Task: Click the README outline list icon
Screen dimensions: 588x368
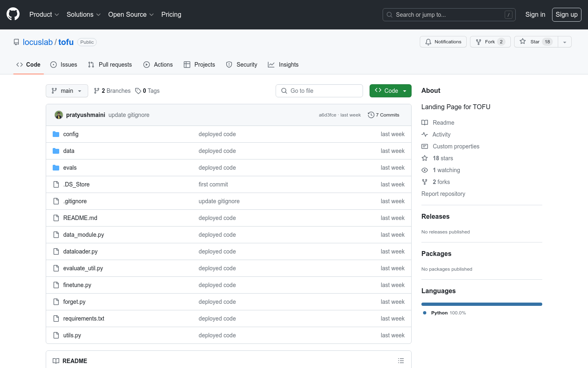Action: tap(401, 361)
